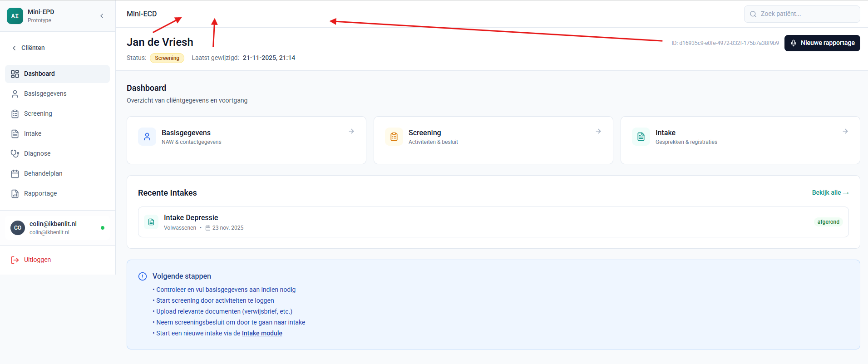The width and height of the screenshot is (868, 364).
Task: Click the arrow on the Screening card
Action: click(x=598, y=131)
